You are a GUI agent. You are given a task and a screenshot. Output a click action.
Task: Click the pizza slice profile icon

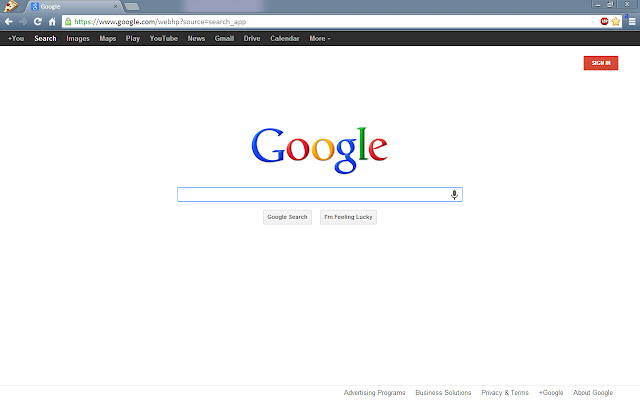[11, 6]
